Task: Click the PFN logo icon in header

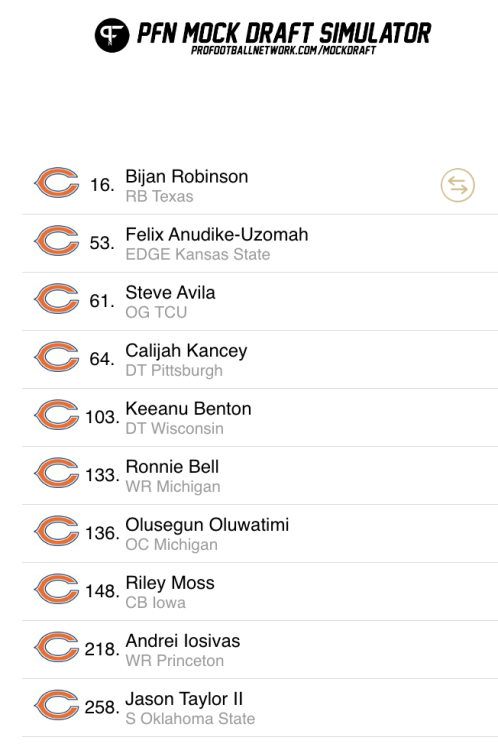Action: coord(112,35)
